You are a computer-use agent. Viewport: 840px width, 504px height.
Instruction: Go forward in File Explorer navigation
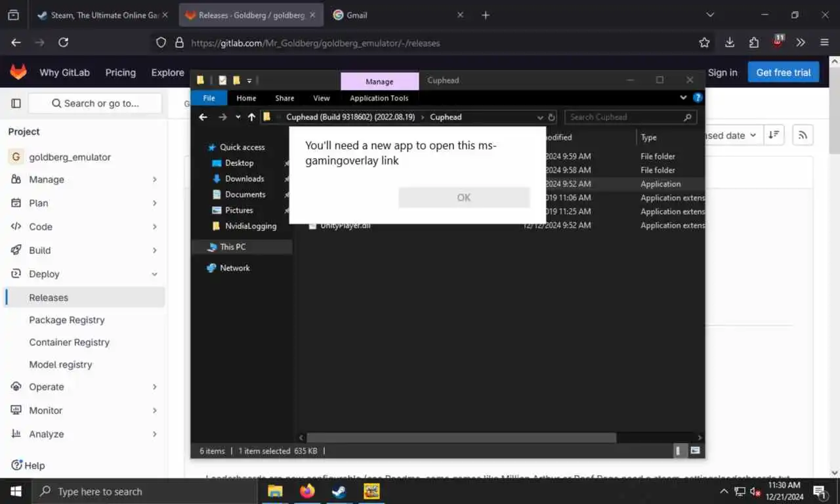pyautogui.click(x=222, y=117)
